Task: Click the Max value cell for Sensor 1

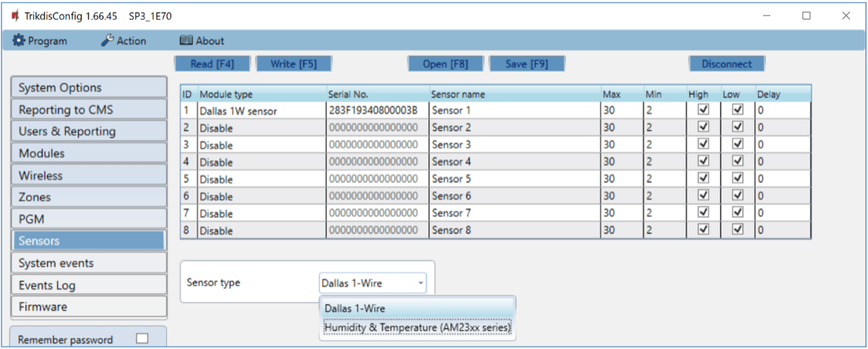Action: 620,111
